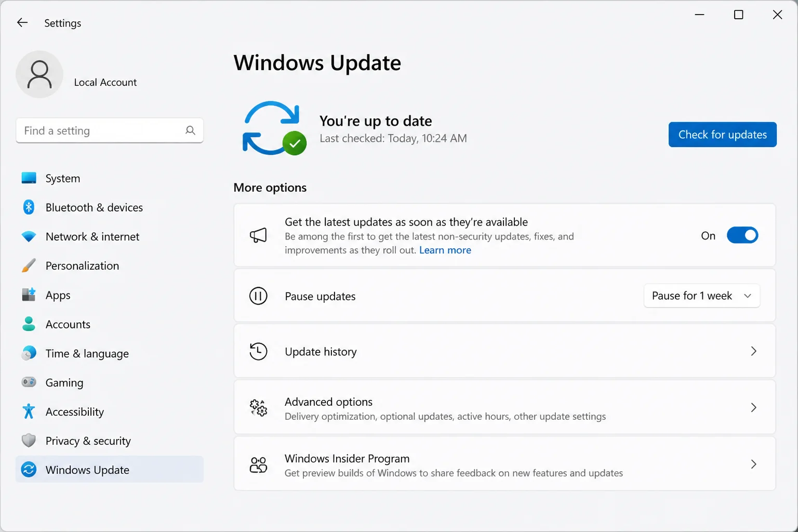Open the Update history row
This screenshot has width=798, height=532.
click(x=504, y=351)
